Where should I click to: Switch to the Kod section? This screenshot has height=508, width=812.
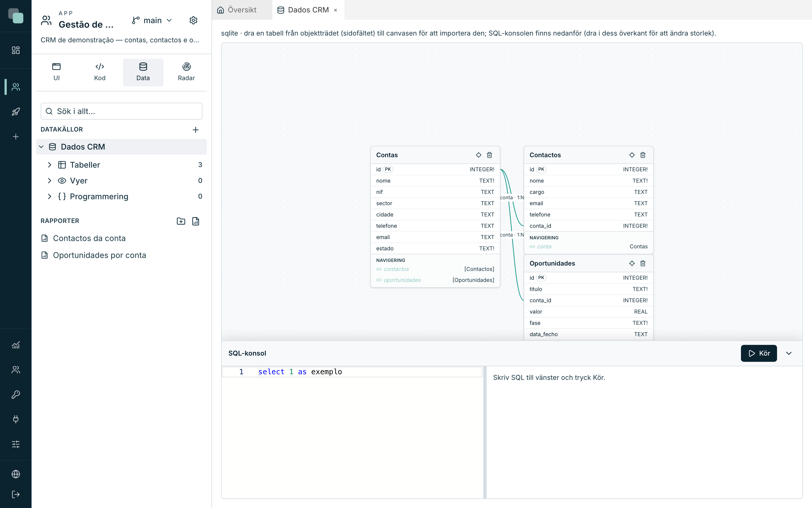[x=100, y=72]
